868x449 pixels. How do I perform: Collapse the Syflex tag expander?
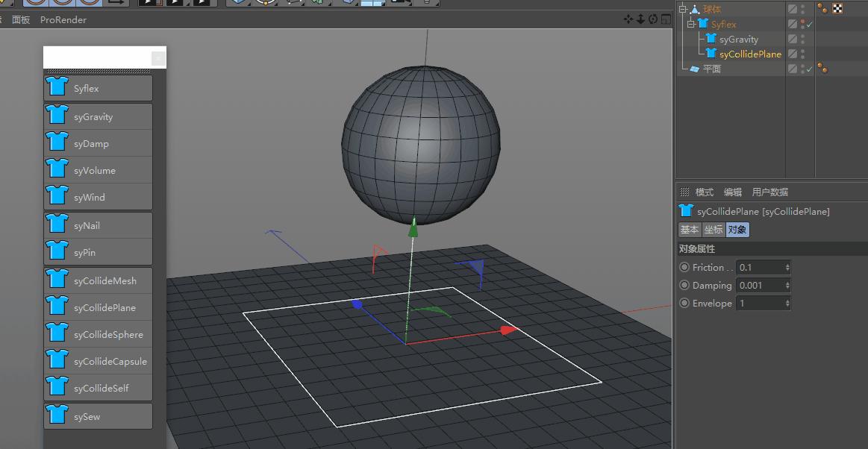690,23
